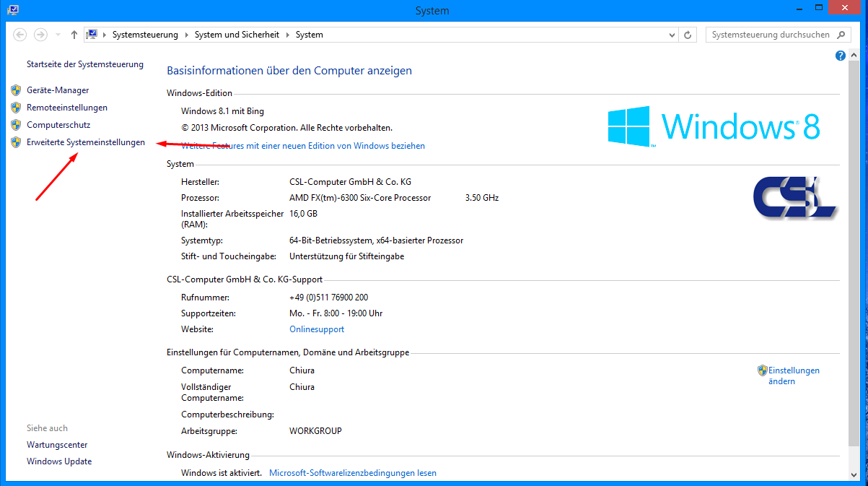This screenshot has width=868, height=486.
Task: Click the shield icon beside Remoteeinstellungen
Action: [16, 108]
